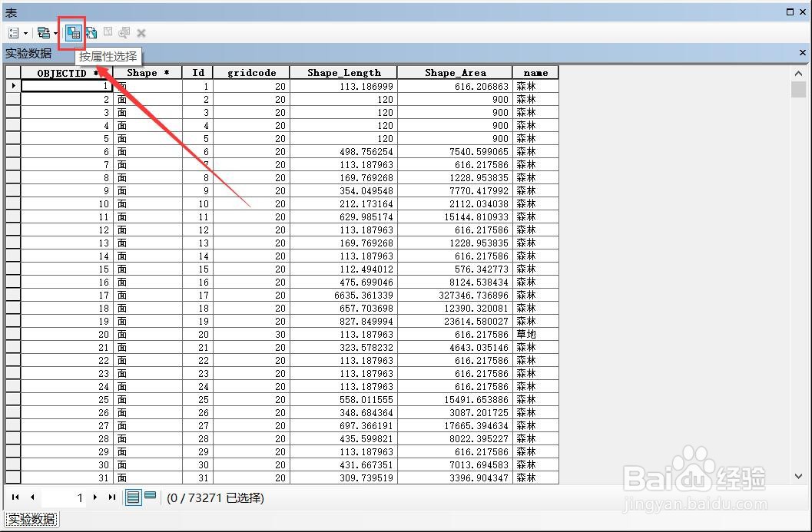Select the name column header
Viewport: 812px width, 532px height.
click(536, 72)
